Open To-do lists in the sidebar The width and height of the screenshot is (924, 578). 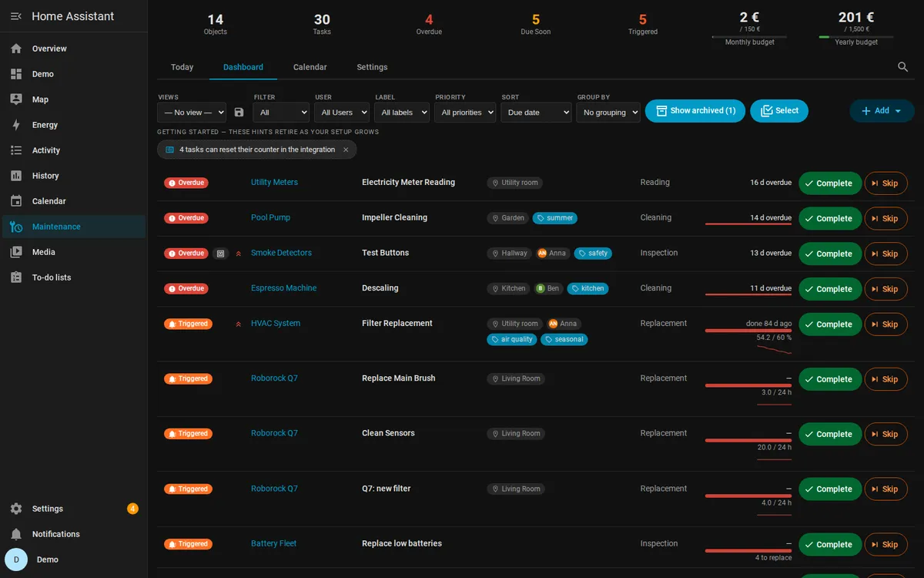click(x=74, y=277)
